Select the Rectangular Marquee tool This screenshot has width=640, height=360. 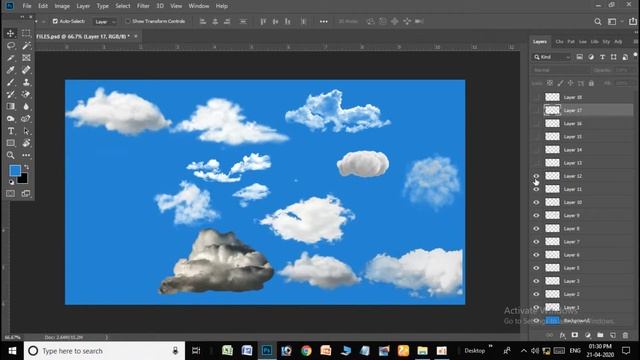coord(26,33)
